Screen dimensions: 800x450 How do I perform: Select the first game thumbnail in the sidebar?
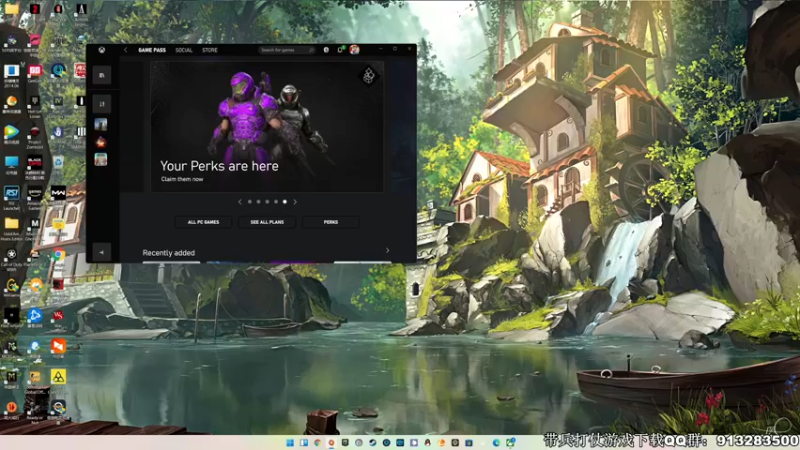[x=101, y=124]
